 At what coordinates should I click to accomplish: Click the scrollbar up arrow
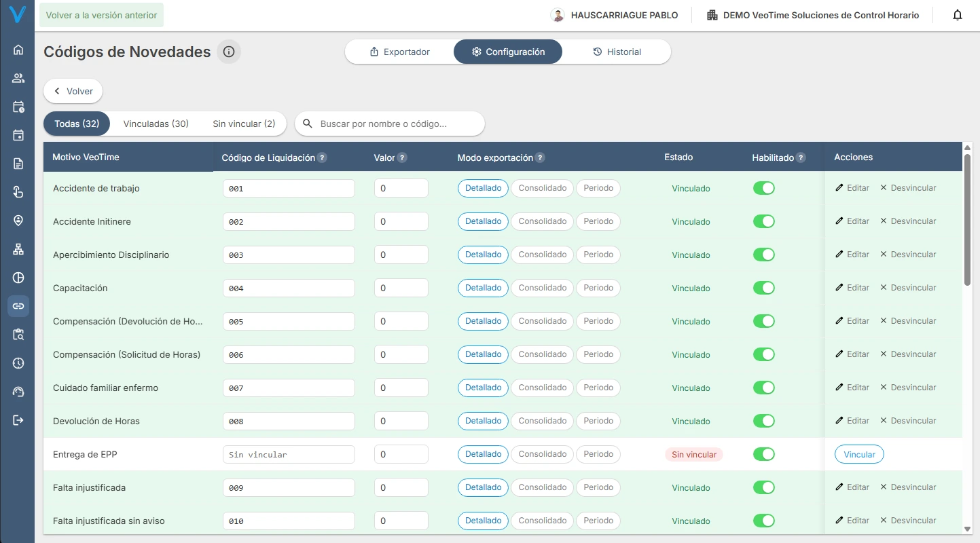967,147
